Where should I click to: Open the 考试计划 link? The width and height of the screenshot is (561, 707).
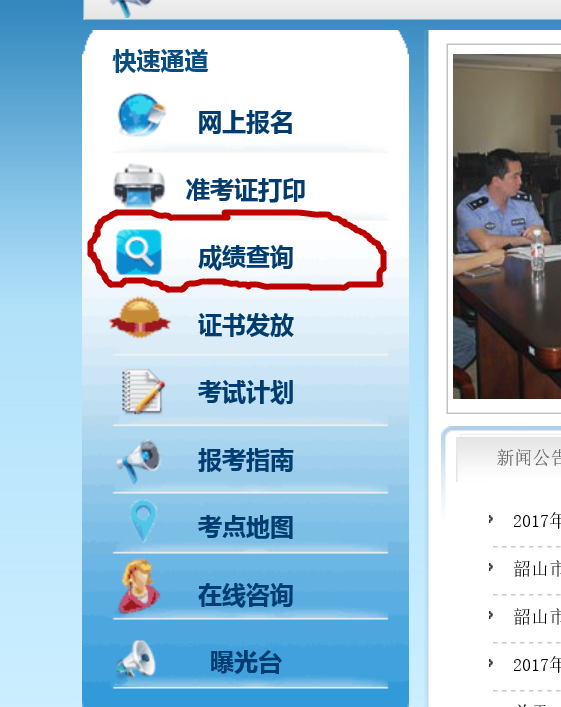(x=246, y=392)
